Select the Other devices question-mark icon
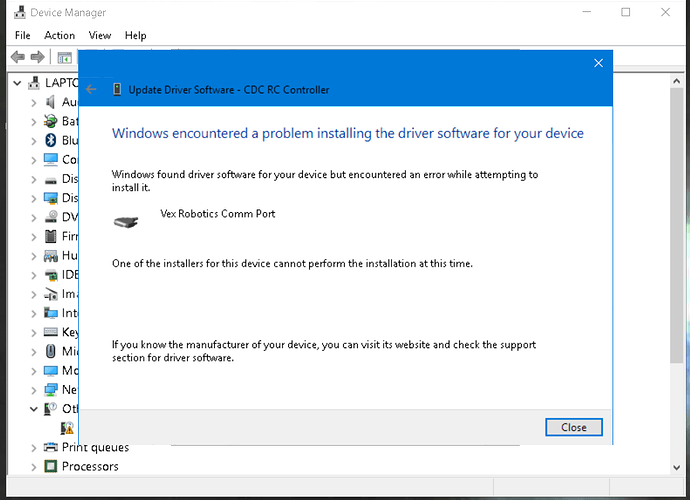This screenshot has width=690, height=500. pyautogui.click(x=50, y=408)
